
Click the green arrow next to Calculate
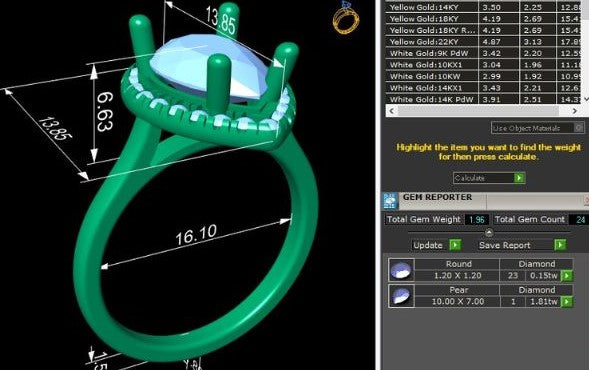point(519,178)
